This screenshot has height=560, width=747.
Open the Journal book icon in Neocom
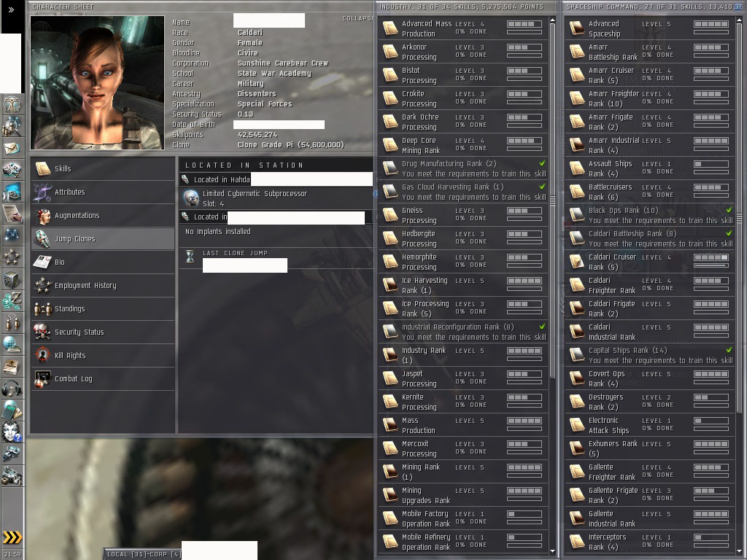point(12,367)
